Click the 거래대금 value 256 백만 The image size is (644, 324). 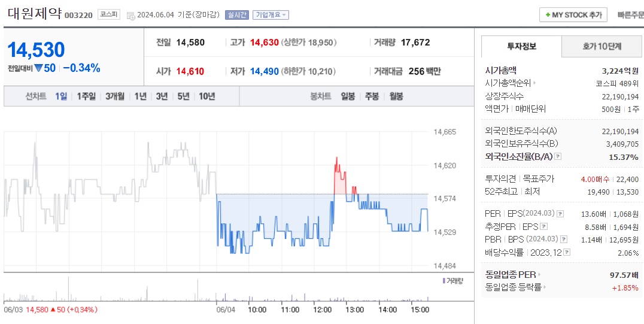[x=425, y=71]
